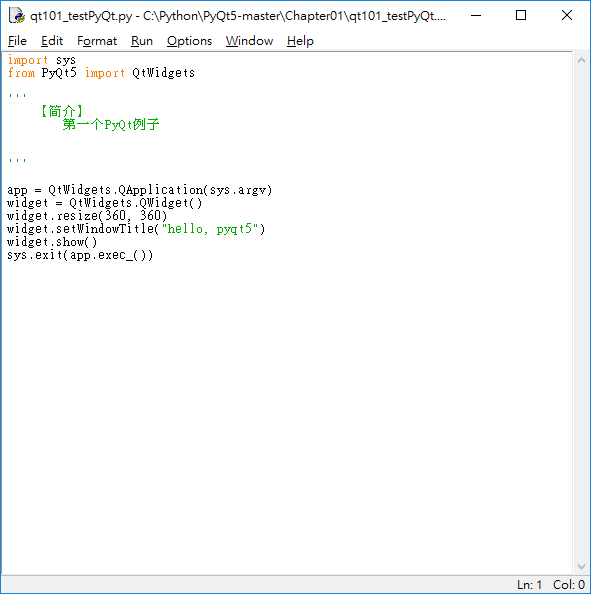Open the Options menu
Image resolution: width=591 pixels, height=594 pixels.
coord(189,41)
